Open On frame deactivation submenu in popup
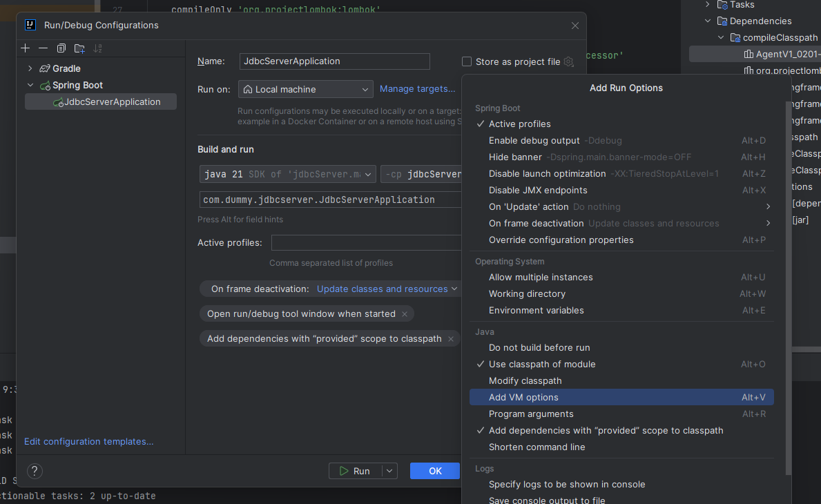The image size is (821, 504). tap(621, 224)
